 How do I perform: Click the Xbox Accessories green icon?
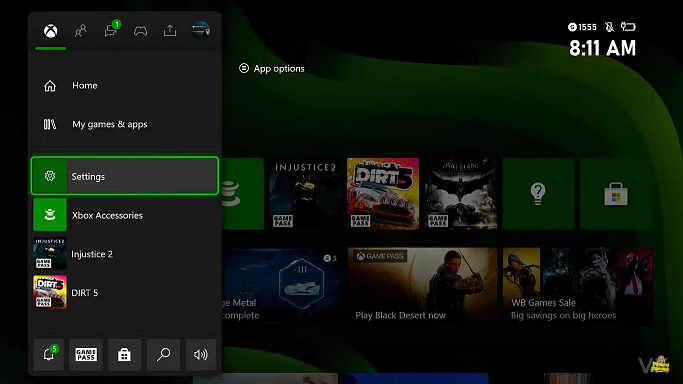coord(50,215)
